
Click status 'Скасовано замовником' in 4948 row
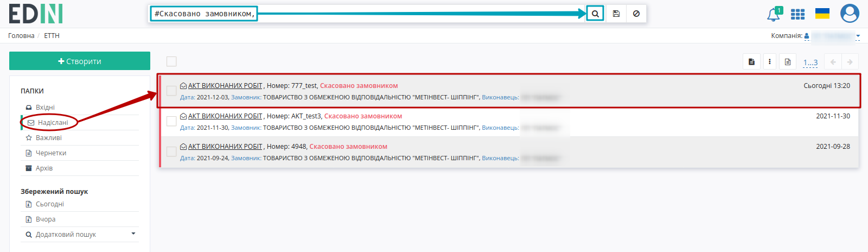348,147
